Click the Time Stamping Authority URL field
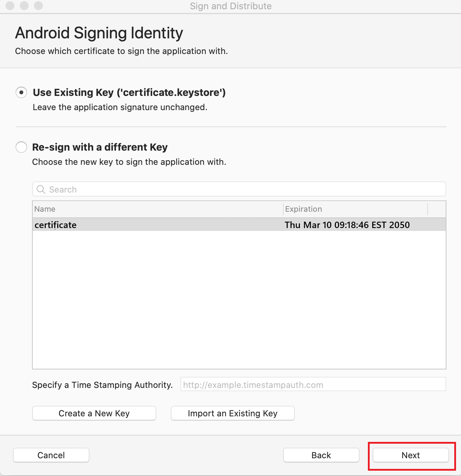The width and height of the screenshot is (461, 476). click(x=313, y=385)
